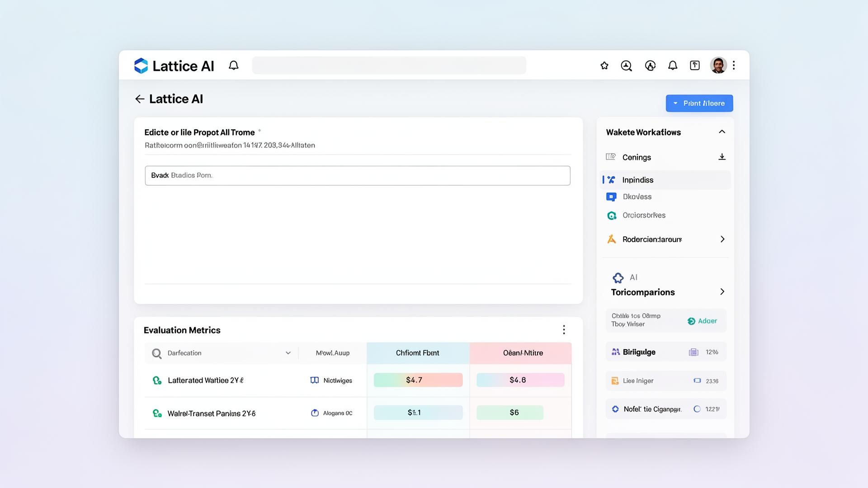Click the blue Print dropdown button
The height and width of the screenshot is (488, 868).
coord(699,103)
